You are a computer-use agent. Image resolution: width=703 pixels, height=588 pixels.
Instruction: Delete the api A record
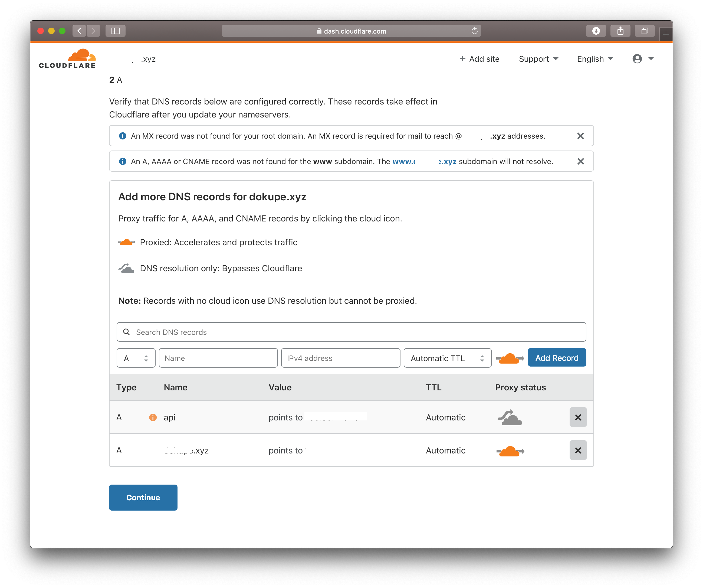point(578,417)
